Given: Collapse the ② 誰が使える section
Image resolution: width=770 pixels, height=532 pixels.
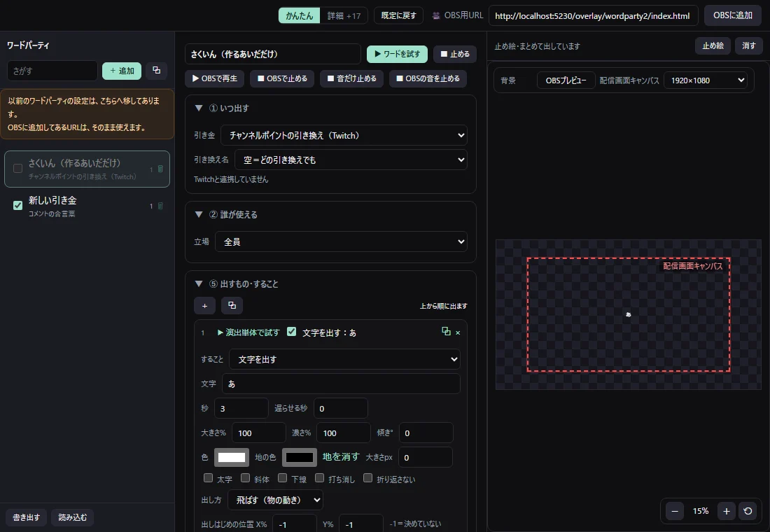Looking at the screenshot, I should (x=199, y=214).
